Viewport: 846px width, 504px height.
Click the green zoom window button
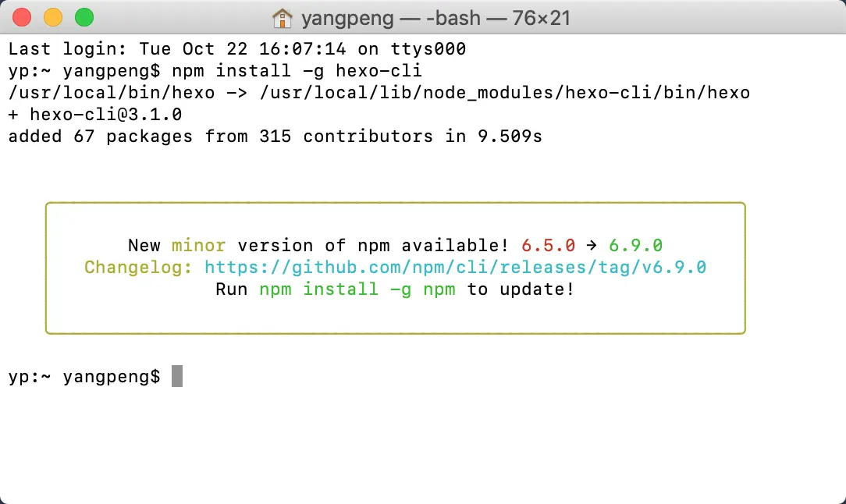tap(84, 17)
